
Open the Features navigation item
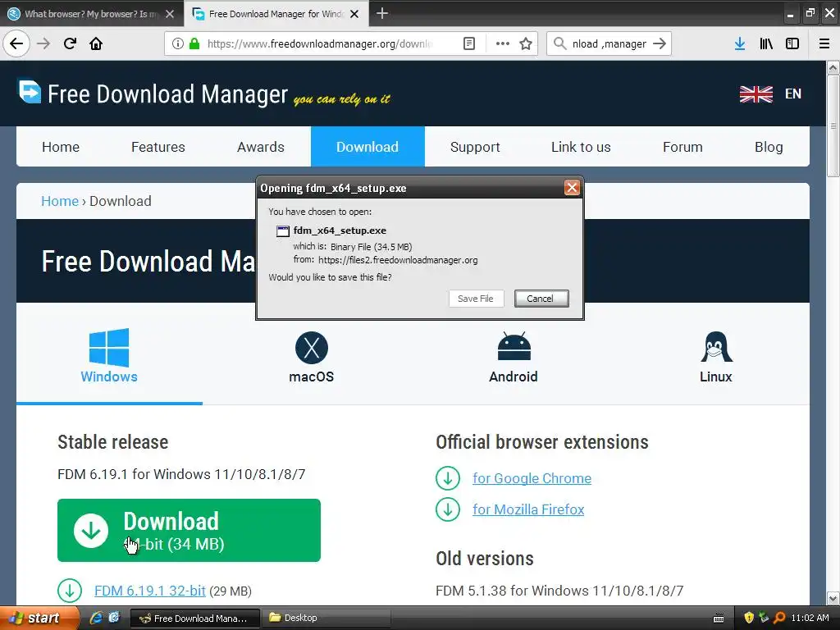click(x=158, y=147)
